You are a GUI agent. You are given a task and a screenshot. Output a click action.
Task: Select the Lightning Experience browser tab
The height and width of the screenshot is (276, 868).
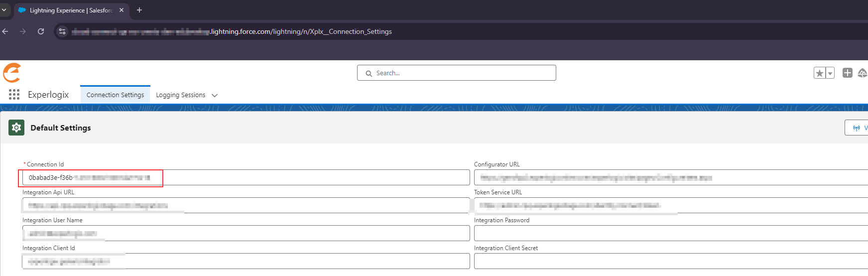pos(71,10)
